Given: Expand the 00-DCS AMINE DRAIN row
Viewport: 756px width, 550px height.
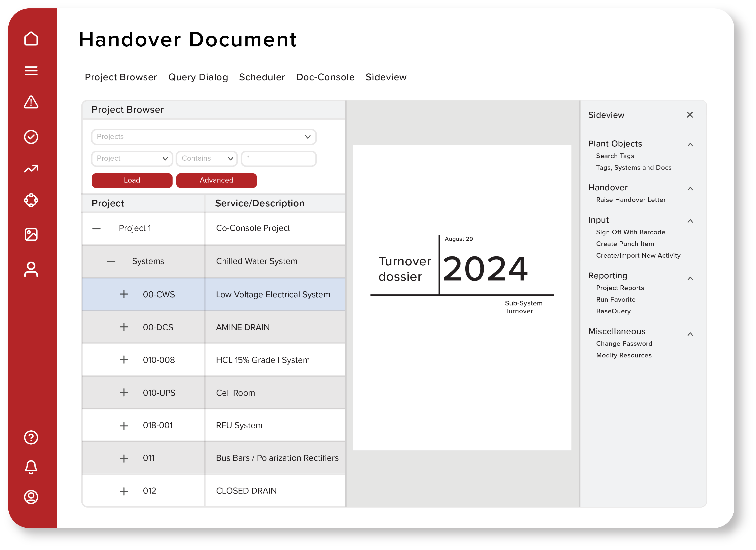Looking at the screenshot, I should 124,327.
